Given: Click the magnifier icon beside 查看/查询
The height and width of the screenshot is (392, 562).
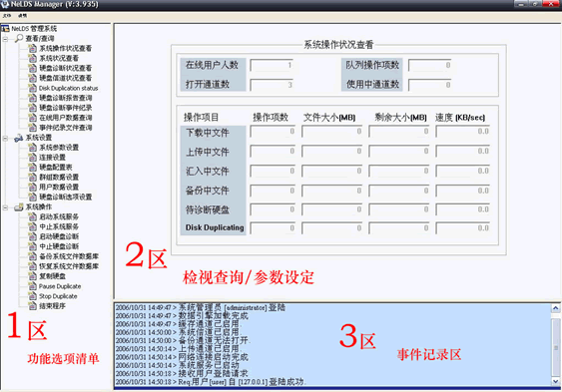Looking at the screenshot, I should (x=19, y=38).
